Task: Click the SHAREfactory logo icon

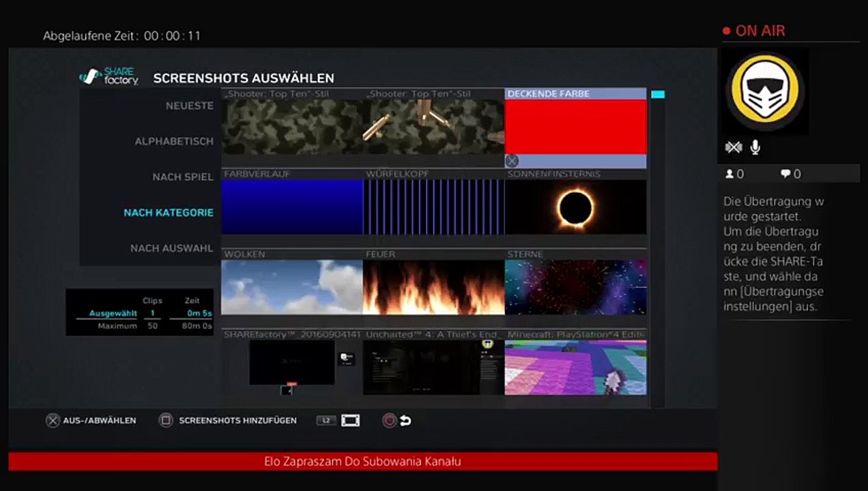Action: pyautogui.click(x=89, y=77)
